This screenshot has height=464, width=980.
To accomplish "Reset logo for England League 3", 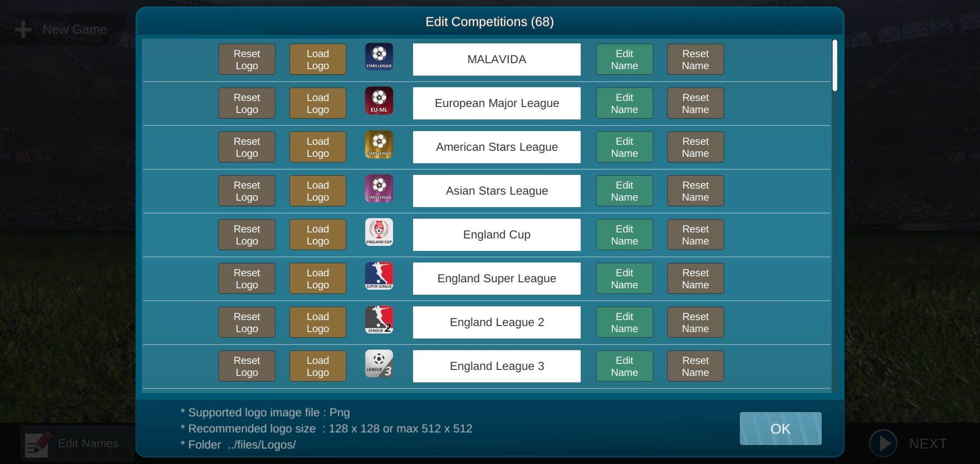I will pos(246,365).
